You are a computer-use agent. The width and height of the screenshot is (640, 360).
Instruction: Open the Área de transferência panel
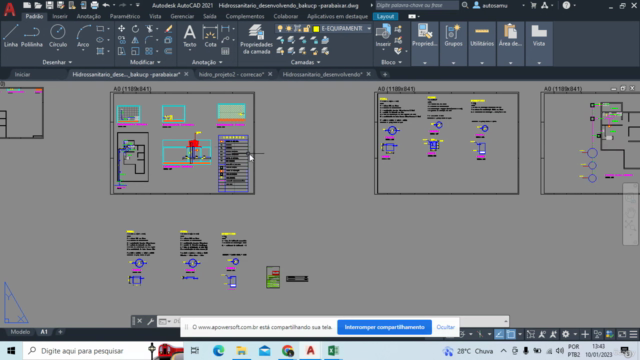point(510,43)
